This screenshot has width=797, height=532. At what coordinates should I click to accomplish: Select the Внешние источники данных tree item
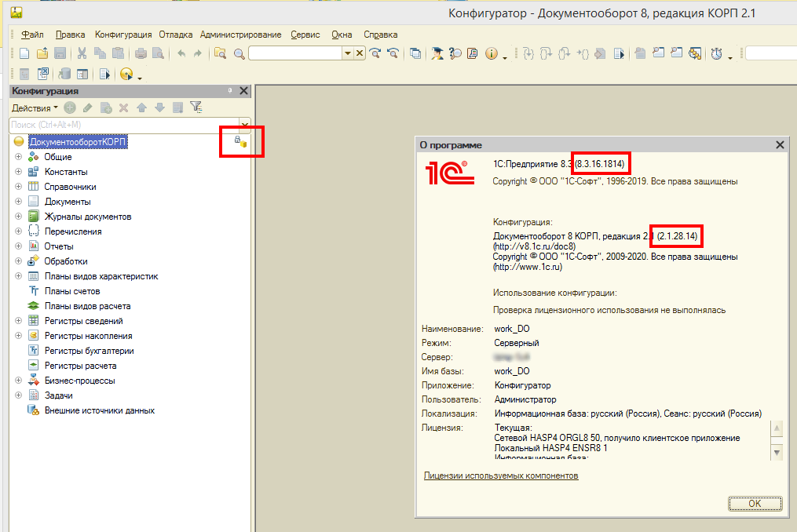[x=100, y=410]
